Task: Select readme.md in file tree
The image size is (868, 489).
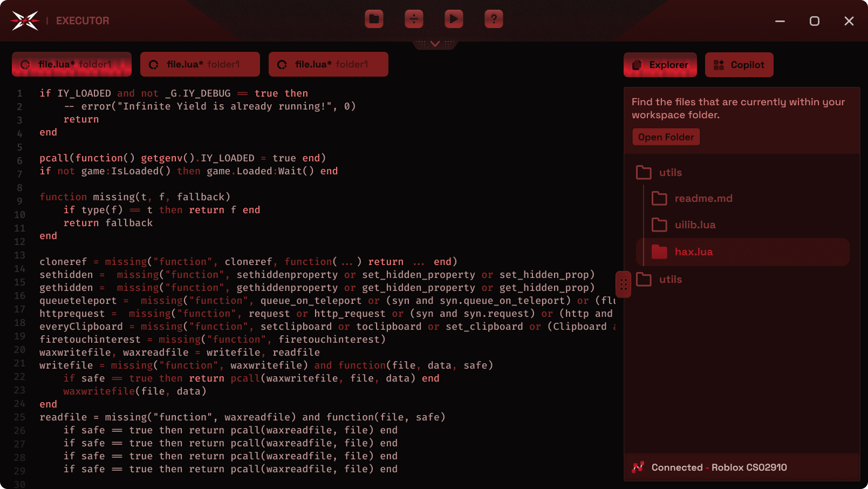Action: (703, 199)
